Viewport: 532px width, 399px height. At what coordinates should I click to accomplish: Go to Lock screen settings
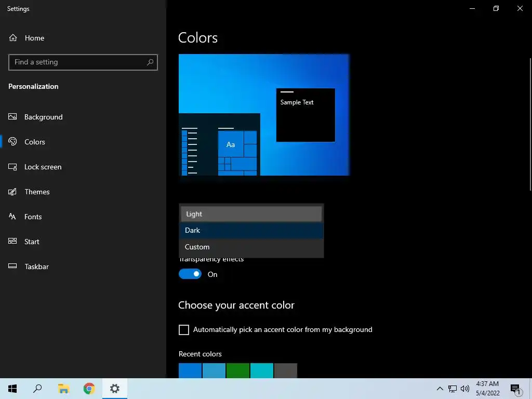point(83,167)
